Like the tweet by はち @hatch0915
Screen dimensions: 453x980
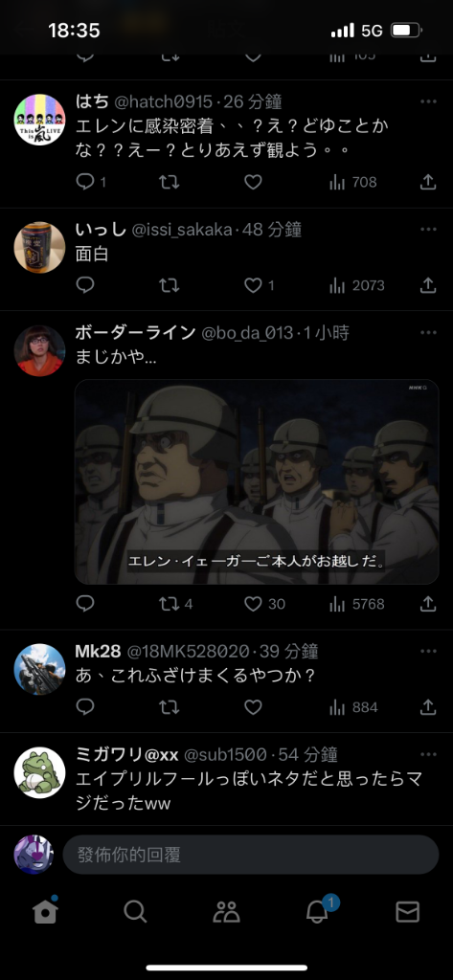(x=253, y=182)
